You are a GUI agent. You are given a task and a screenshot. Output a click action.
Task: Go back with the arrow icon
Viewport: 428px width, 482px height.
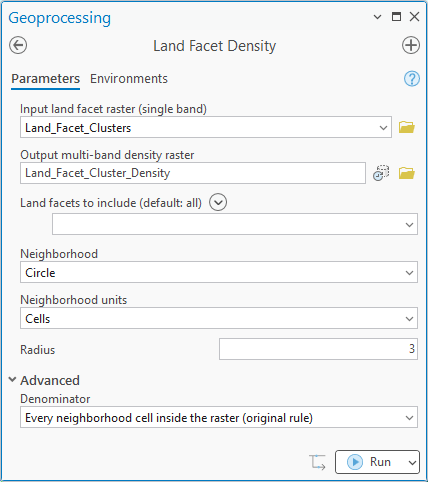point(18,45)
